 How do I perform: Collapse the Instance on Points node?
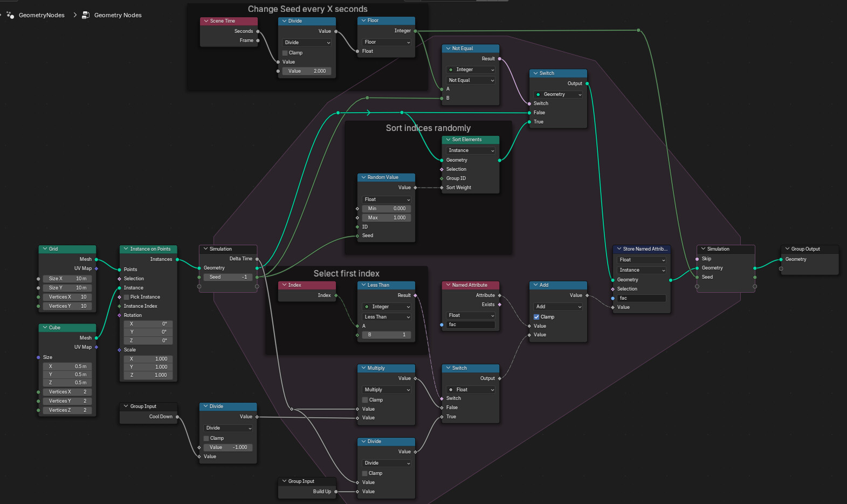click(x=126, y=249)
